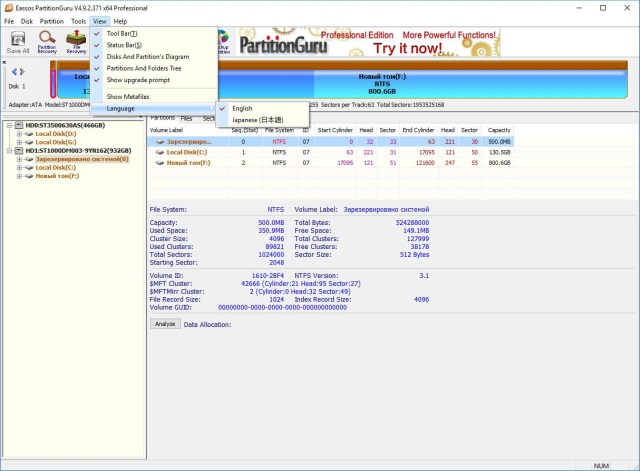Click the HD0 hard disk icon in tree
The height and width of the screenshot is (471, 640).
[19, 125]
